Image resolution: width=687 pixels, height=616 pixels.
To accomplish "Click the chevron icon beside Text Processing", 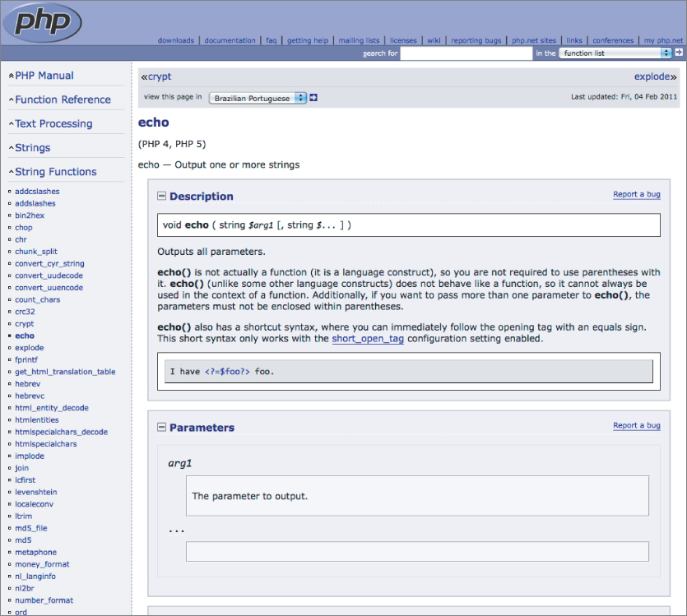I will click(9, 123).
